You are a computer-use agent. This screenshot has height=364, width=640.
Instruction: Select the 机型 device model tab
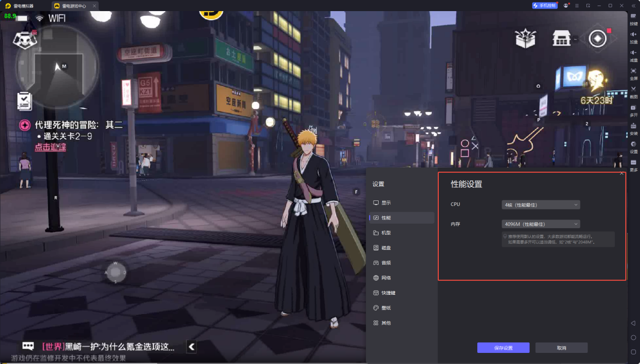(402, 233)
